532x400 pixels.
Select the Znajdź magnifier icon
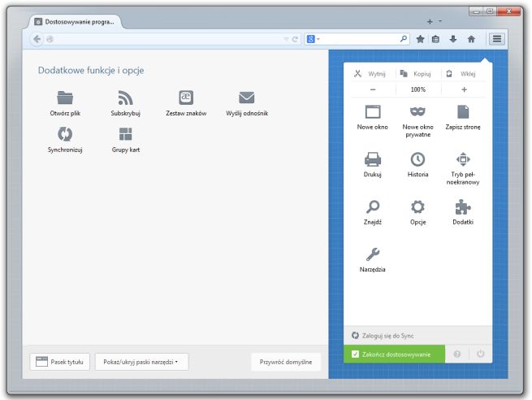click(373, 207)
